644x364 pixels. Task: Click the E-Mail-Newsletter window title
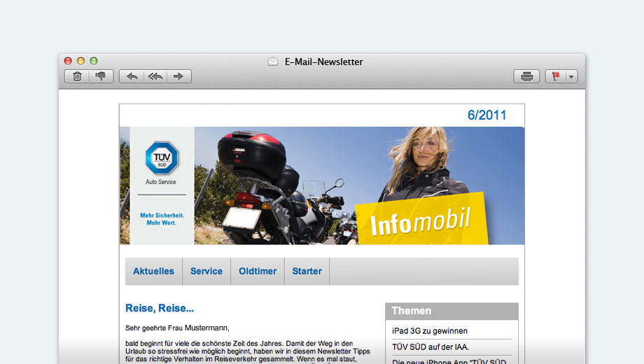point(323,62)
